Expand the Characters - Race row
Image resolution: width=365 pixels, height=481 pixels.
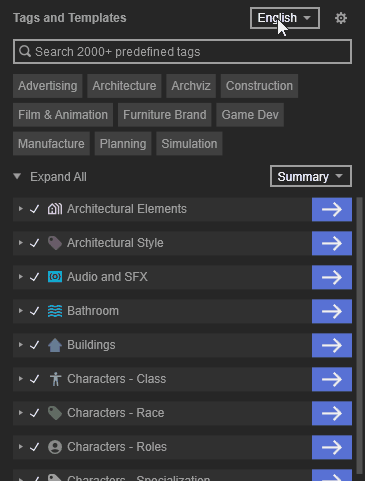point(21,413)
